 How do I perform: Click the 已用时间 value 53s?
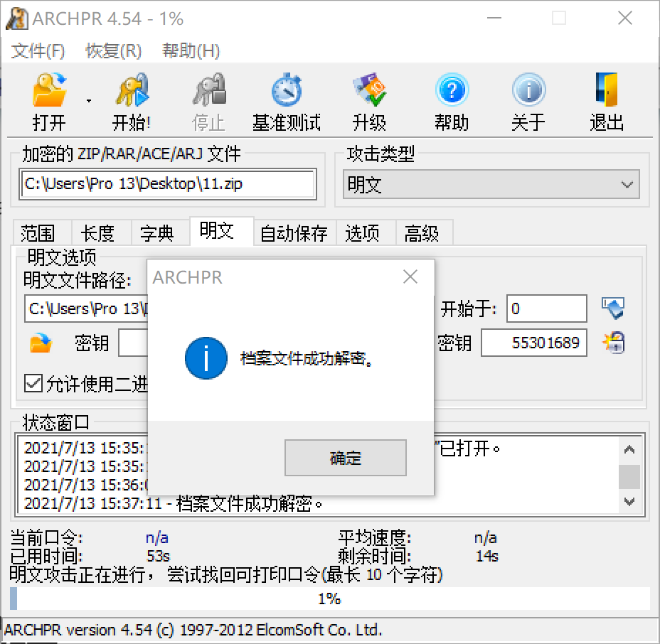158,556
